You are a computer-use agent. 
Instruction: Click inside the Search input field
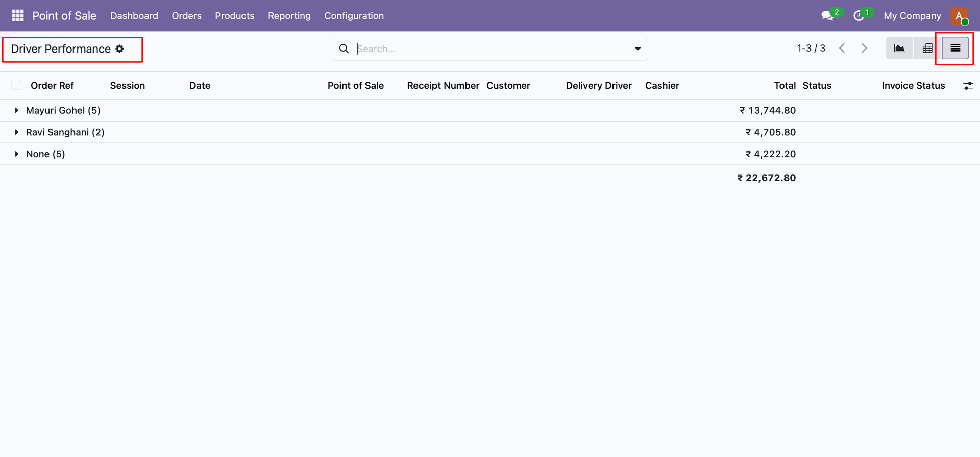pos(491,49)
